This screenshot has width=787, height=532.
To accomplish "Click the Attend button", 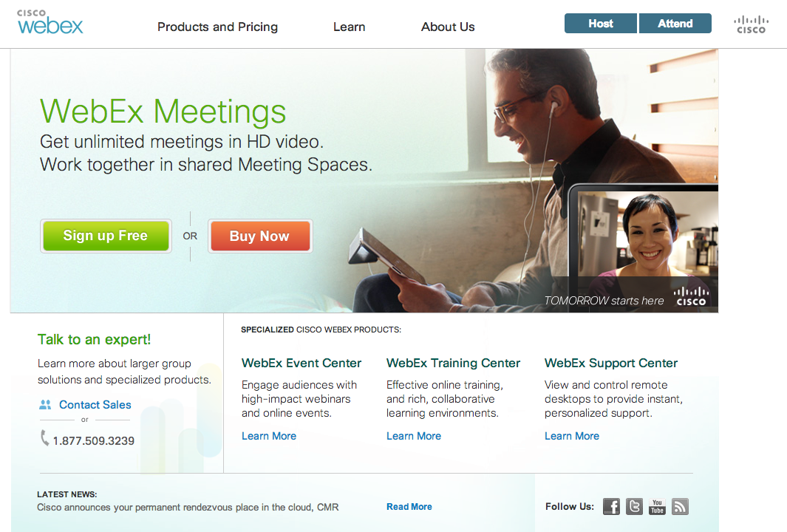I will [x=675, y=24].
